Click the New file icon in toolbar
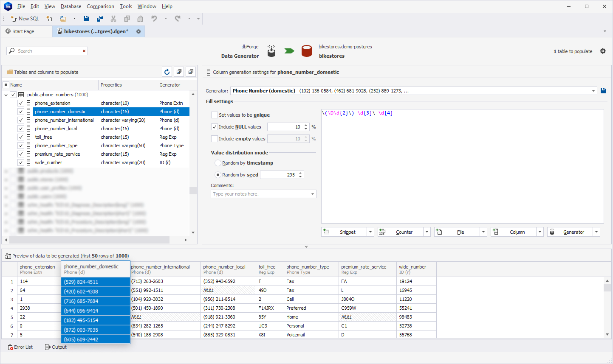The height and width of the screenshot is (364, 613). [49, 19]
